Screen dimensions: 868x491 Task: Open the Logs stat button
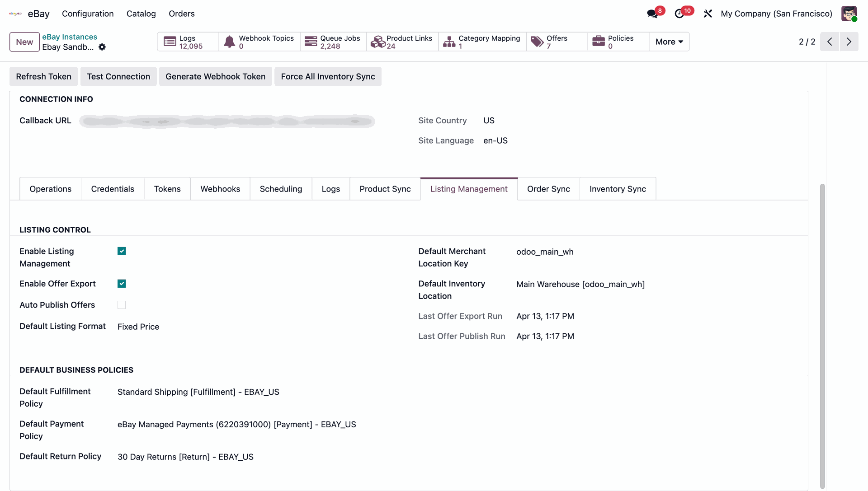(x=188, y=42)
